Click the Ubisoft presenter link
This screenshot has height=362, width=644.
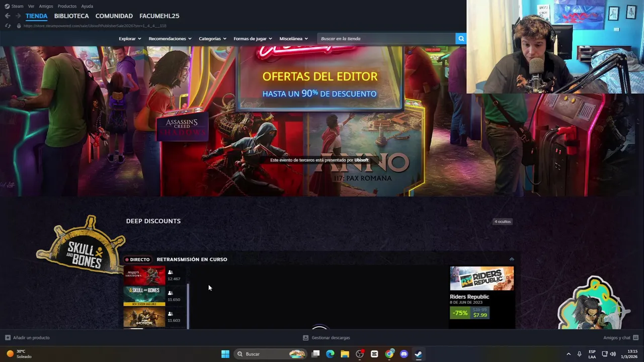coord(361,160)
